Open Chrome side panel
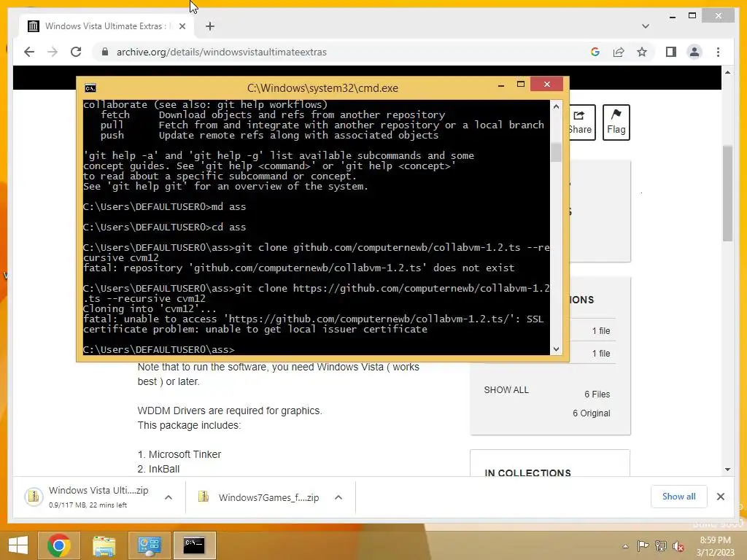This screenshot has width=747, height=560. coord(671,52)
